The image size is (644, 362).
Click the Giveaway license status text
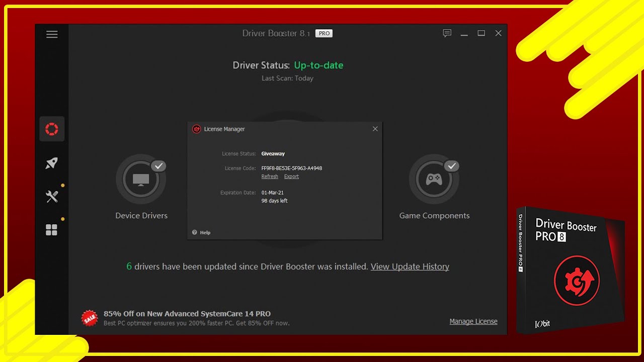[273, 154]
